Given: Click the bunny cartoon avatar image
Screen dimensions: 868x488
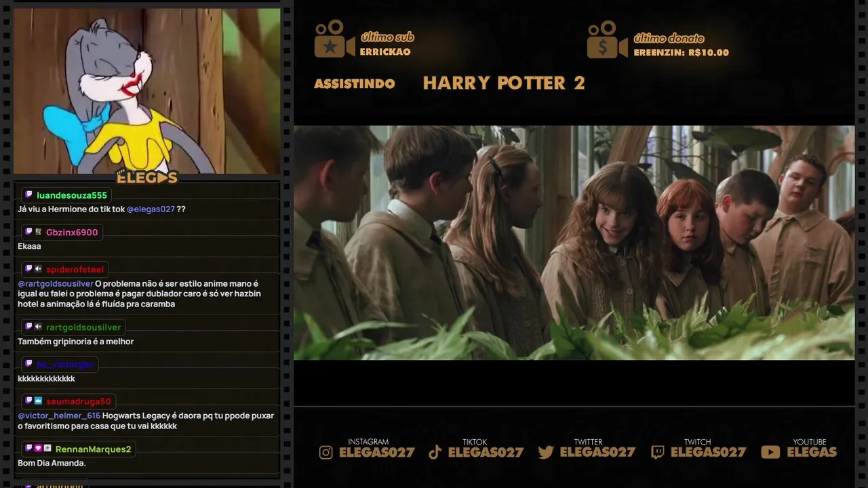Looking at the screenshot, I should click(146, 91).
